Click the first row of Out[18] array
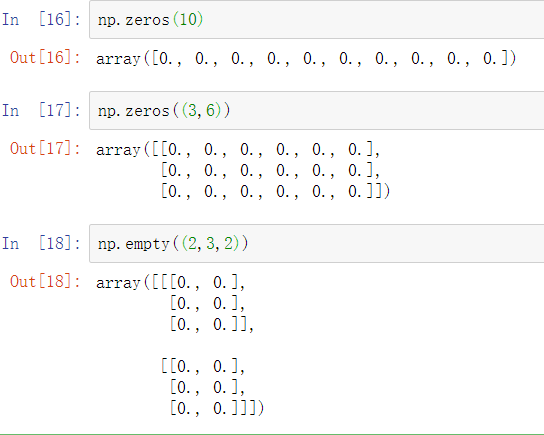544x435 pixels. pos(171,282)
